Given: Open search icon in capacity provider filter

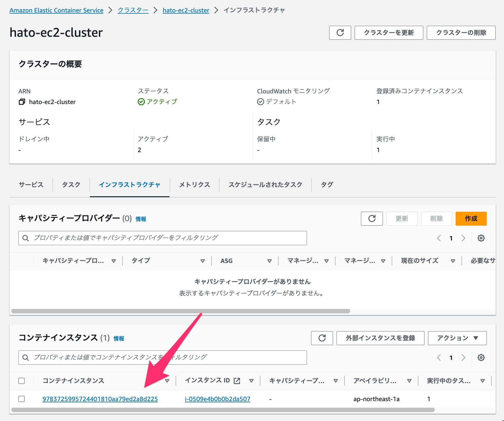Looking at the screenshot, I should pyautogui.click(x=26, y=238).
